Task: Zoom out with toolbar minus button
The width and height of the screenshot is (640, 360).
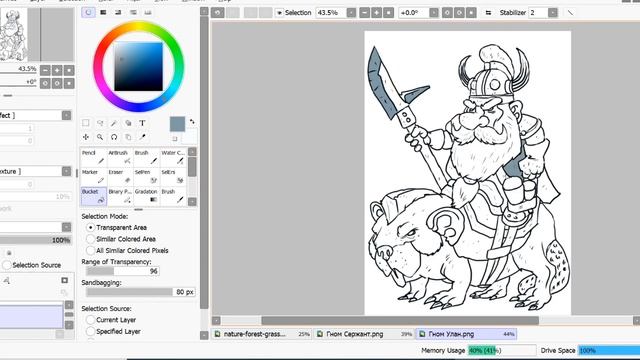Action: point(364,13)
